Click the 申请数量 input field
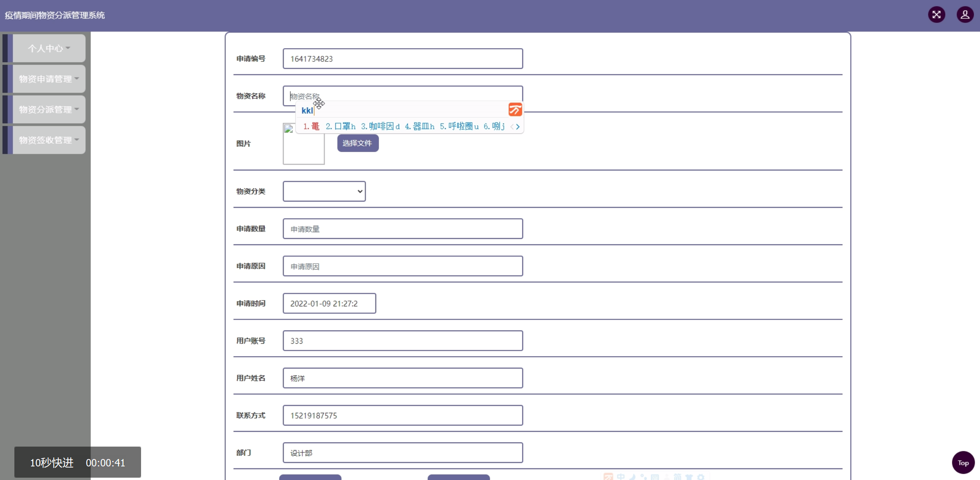980x480 pixels. click(403, 229)
